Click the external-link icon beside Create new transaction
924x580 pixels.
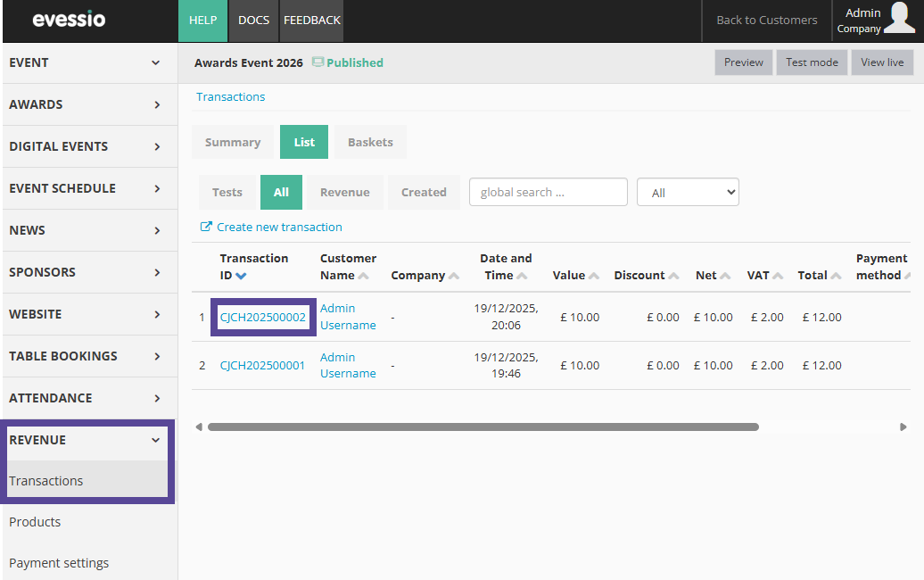pos(206,227)
